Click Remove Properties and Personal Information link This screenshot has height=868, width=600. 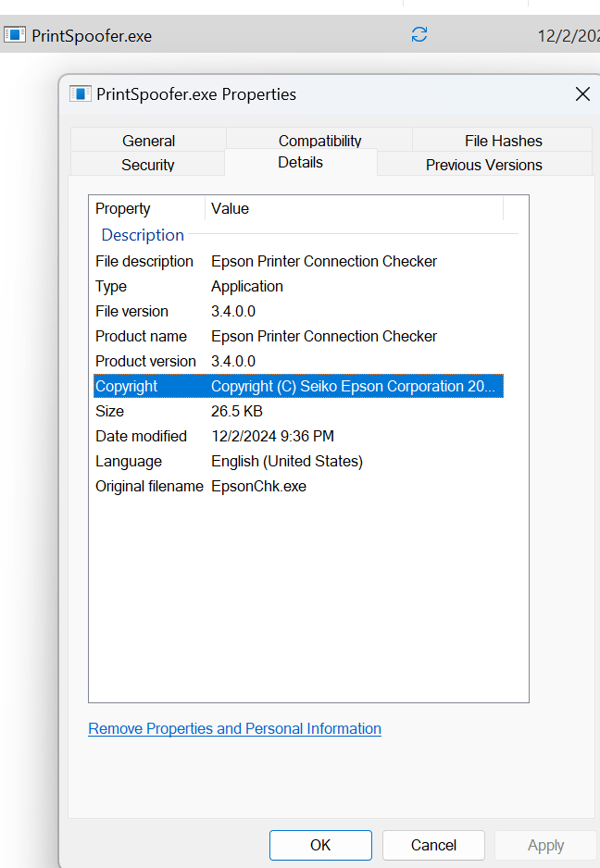pyautogui.click(x=234, y=729)
